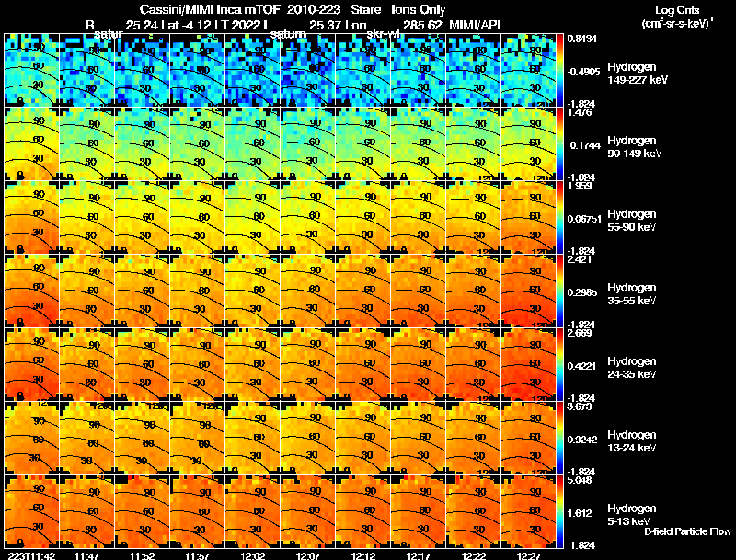Select the 149-227 keV image panel at 12:17
736x560 pixels.
[419, 71]
